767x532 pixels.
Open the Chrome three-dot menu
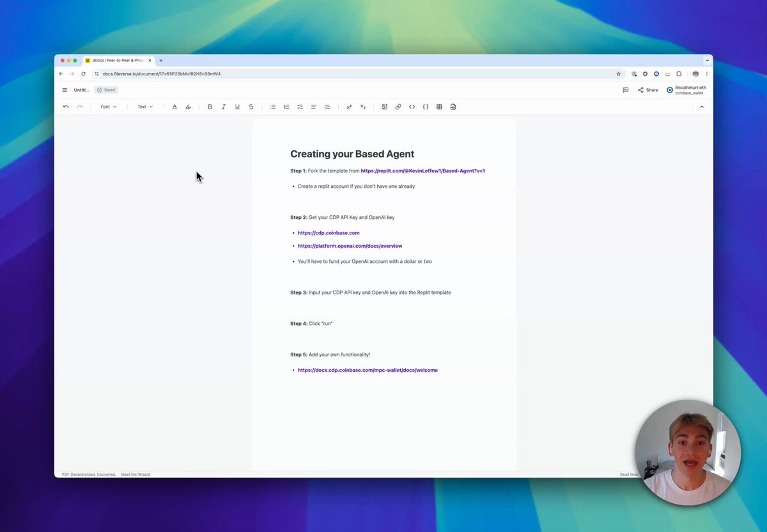click(x=706, y=74)
